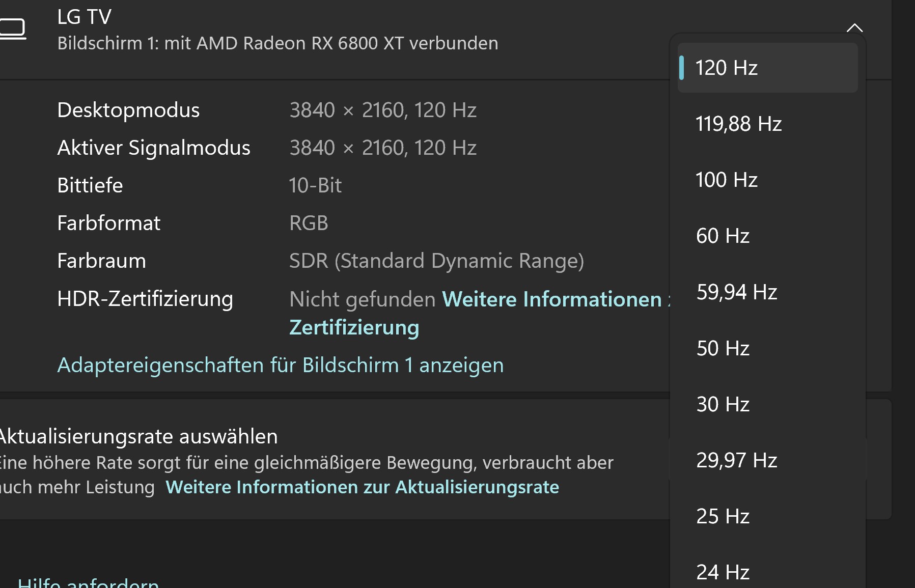Open Adaptereigenschaften für Bildschirm 1
The height and width of the screenshot is (588, 915).
(280, 365)
